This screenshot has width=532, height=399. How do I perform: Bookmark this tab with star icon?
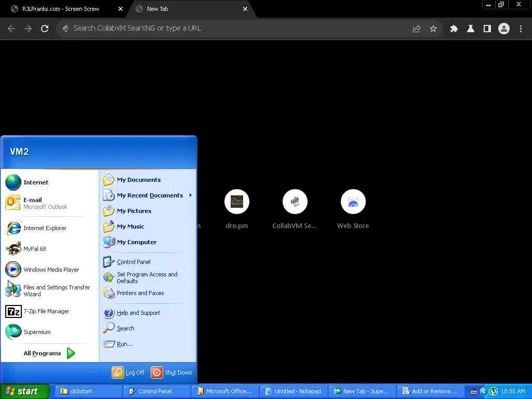pyautogui.click(x=433, y=29)
